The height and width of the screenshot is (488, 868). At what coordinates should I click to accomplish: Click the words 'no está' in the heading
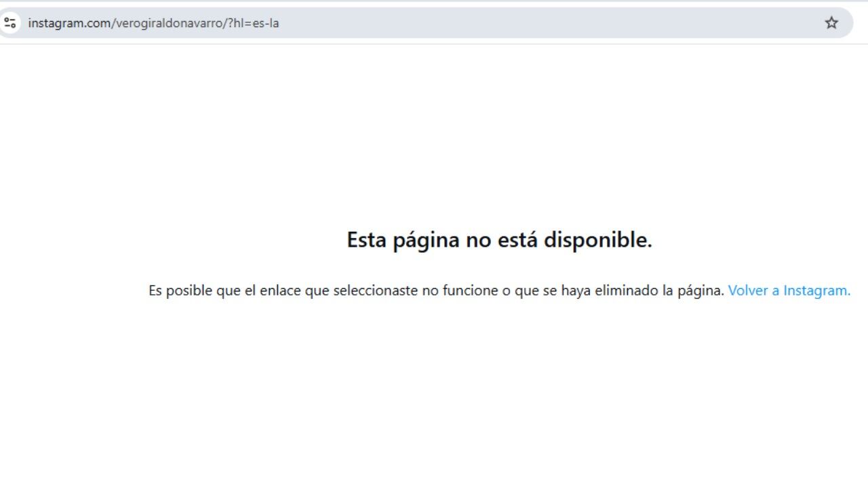(x=502, y=240)
